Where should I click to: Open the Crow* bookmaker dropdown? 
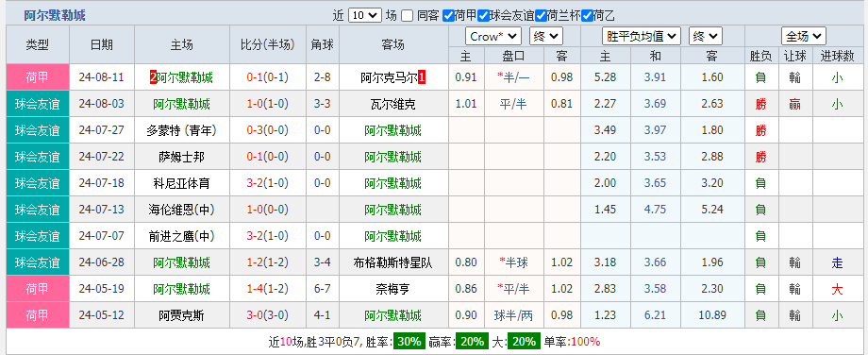pos(493,37)
